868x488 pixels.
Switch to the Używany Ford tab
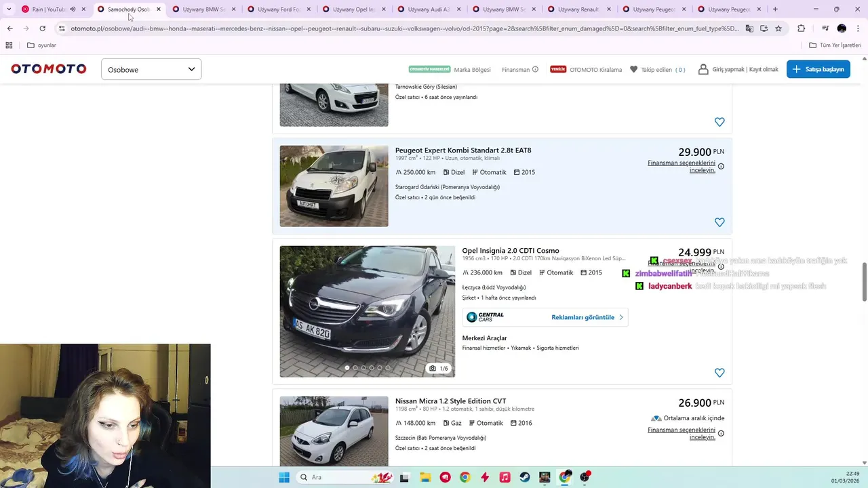point(279,9)
